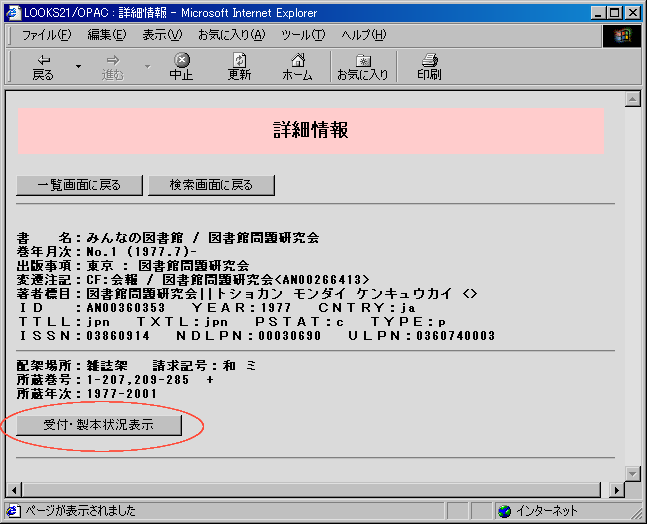The width and height of the screenshot is (647, 524).
Task: Click the 詳細情報 page heading
Action: tap(311, 130)
